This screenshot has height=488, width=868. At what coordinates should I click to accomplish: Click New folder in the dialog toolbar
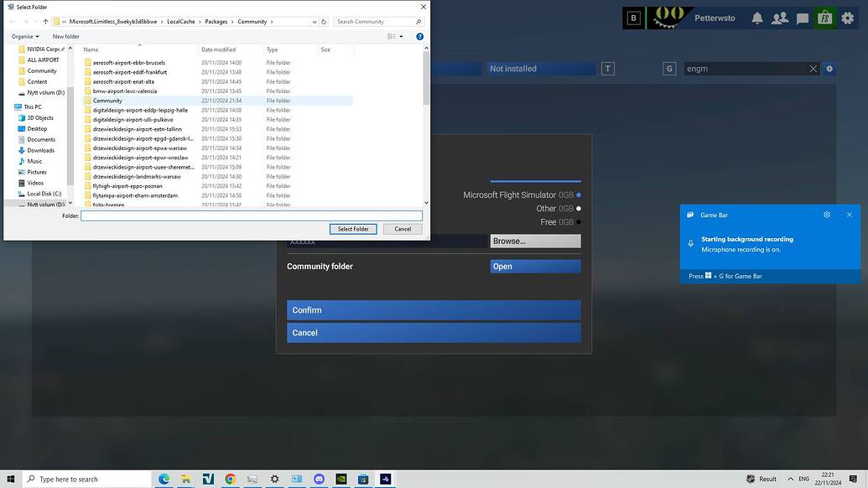click(x=65, y=36)
